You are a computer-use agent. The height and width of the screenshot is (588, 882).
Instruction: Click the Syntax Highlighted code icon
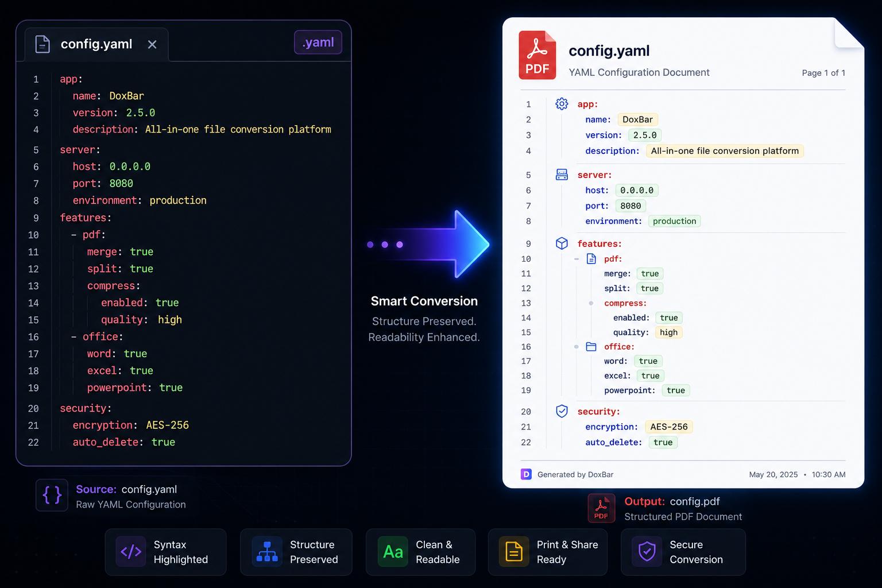pyautogui.click(x=131, y=552)
